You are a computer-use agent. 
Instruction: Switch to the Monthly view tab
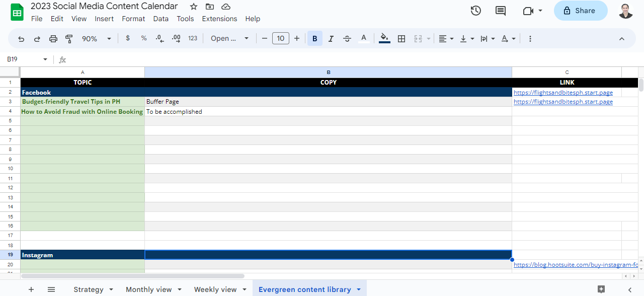tap(148, 289)
